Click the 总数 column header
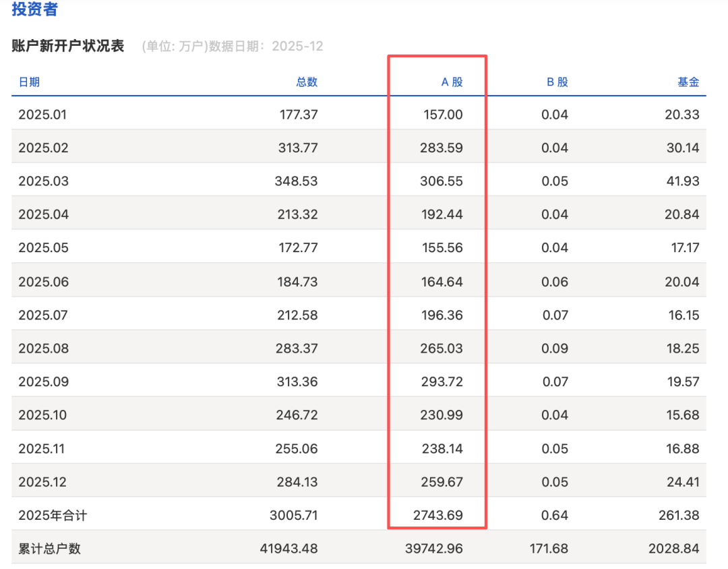This screenshot has height=569, width=728. (307, 82)
